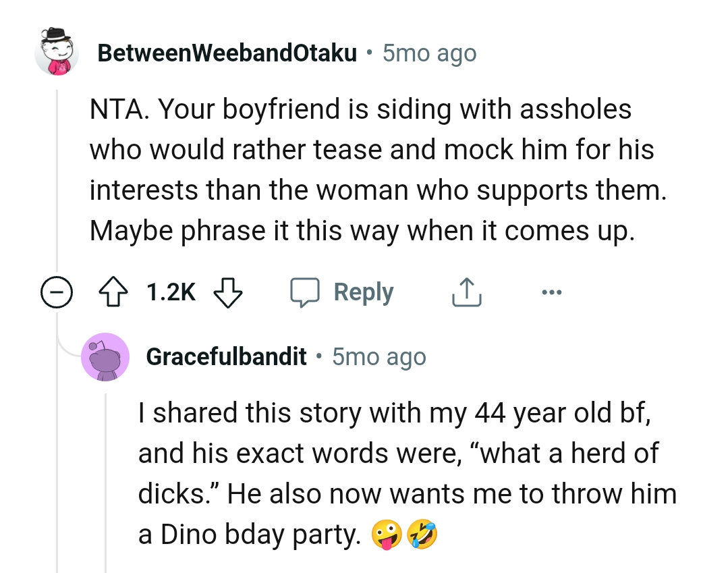
Task: Click the 1.2K vote count
Action: pos(171,293)
